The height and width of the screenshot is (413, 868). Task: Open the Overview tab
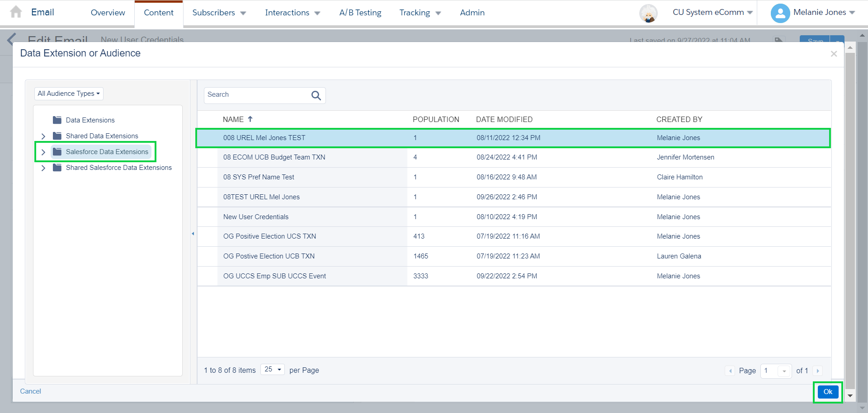pos(108,13)
